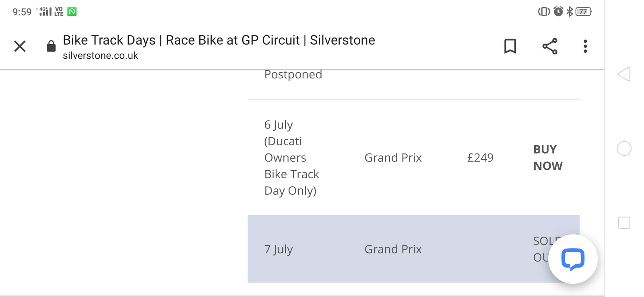
Task: Tap the SOLD OUT label for 7 July
Action: tap(542, 249)
